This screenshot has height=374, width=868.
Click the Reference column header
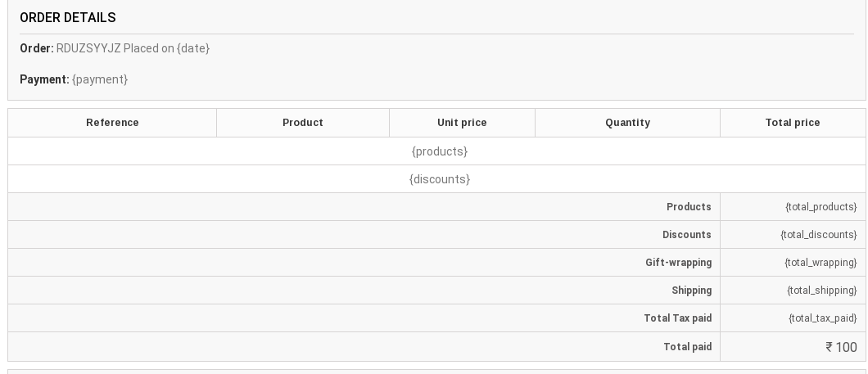coord(112,123)
